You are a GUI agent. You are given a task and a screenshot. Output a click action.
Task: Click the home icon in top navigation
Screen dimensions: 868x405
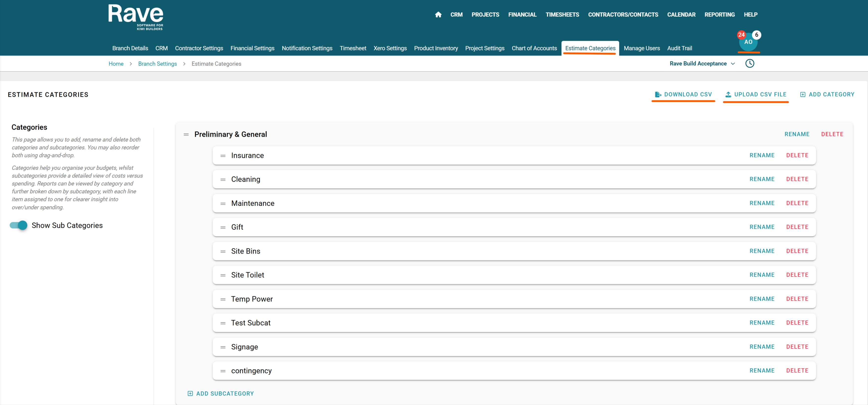point(438,14)
